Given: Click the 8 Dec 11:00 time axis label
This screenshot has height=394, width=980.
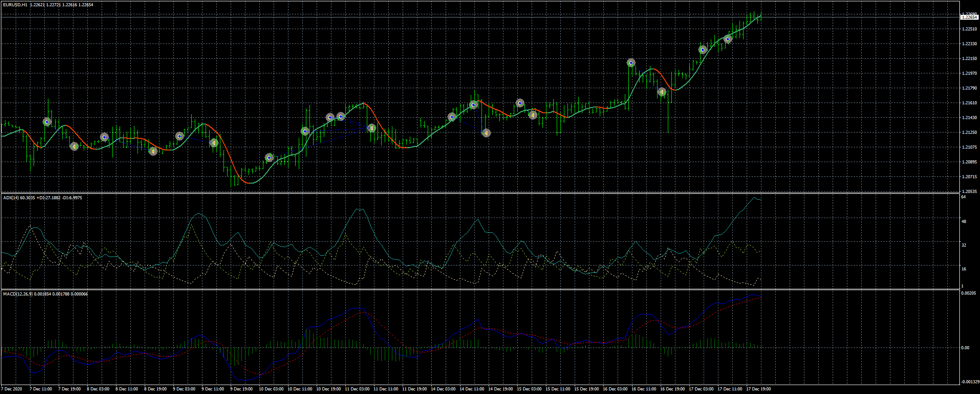Looking at the screenshot, I should tap(127, 389).
